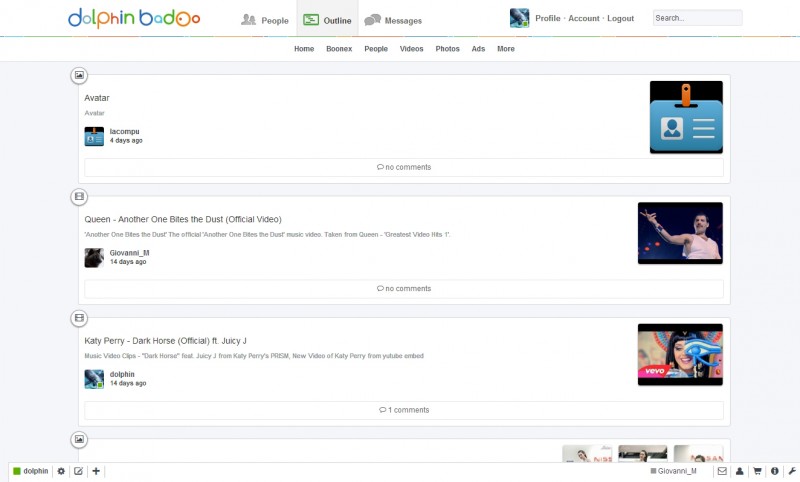
Task: Click the Queen video description text
Action: pos(267,235)
